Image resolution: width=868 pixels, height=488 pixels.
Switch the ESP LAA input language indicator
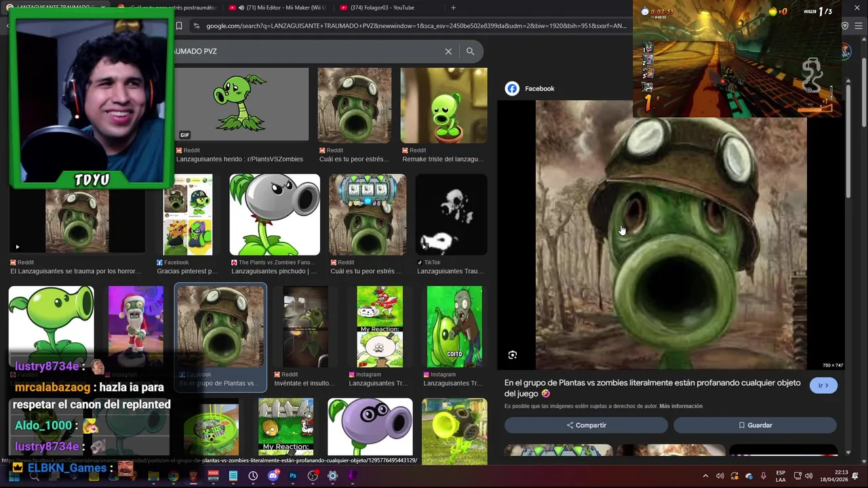click(x=781, y=476)
